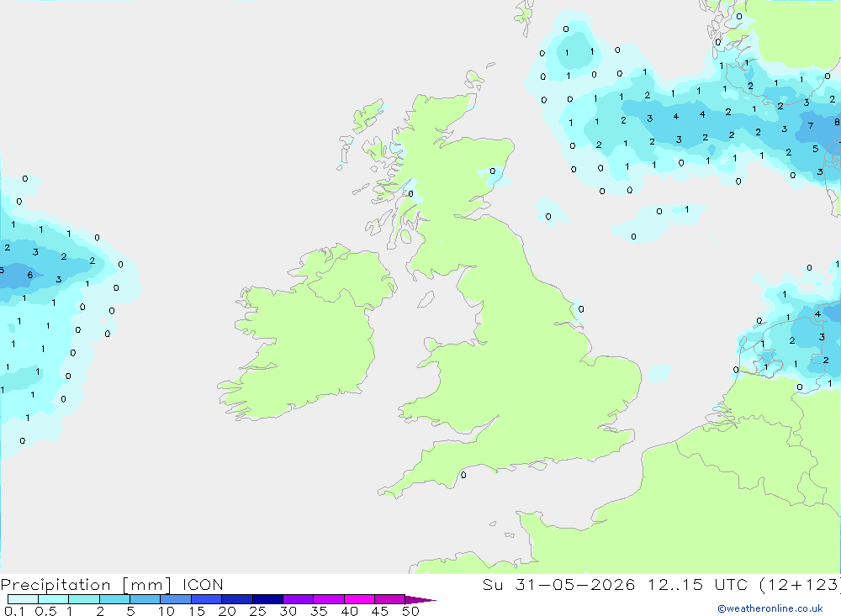Click the 2–5 mm legend swatch
The height and width of the screenshot is (616, 841).
coord(114,599)
